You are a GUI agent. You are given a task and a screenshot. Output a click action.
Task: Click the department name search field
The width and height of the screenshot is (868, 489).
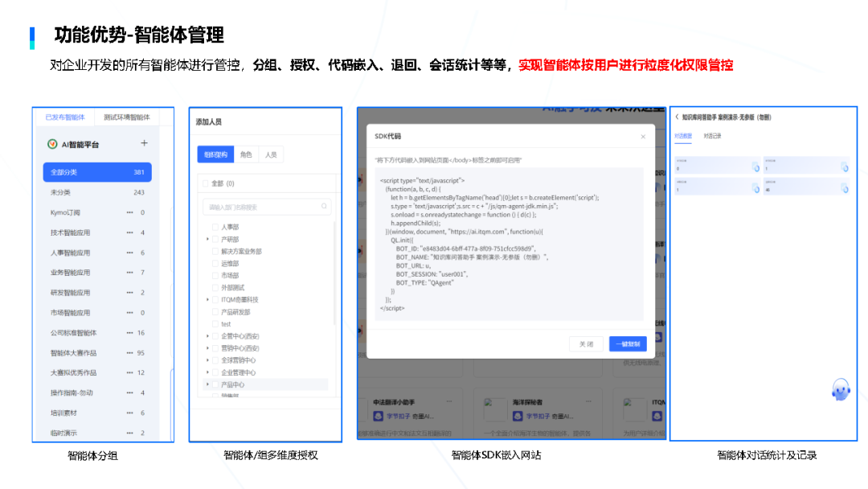(267, 207)
